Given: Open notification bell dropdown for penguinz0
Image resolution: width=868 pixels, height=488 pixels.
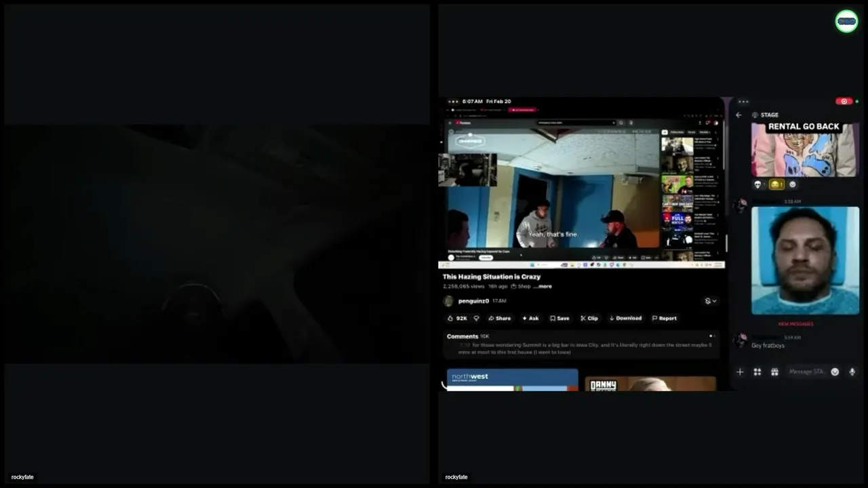Looking at the screenshot, I should click(x=710, y=301).
